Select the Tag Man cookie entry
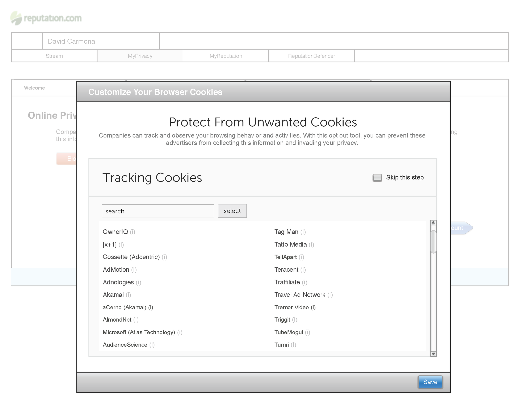525x420 pixels. coord(286,232)
